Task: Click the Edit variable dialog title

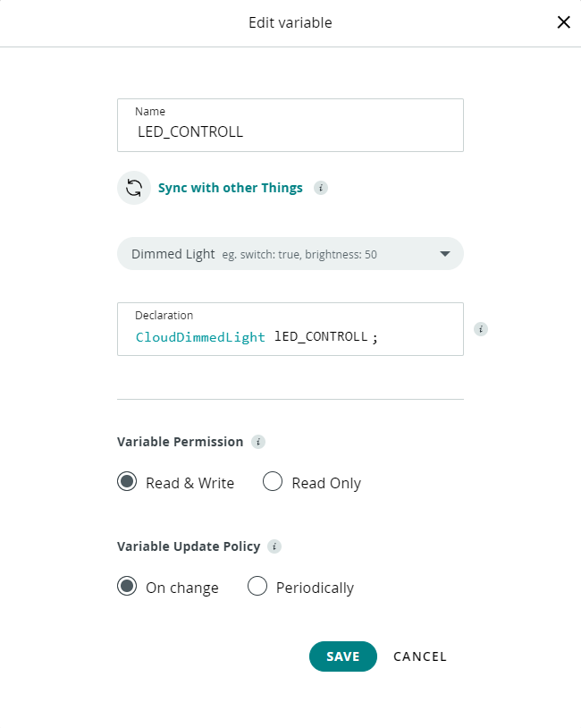Action: click(x=290, y=22)
